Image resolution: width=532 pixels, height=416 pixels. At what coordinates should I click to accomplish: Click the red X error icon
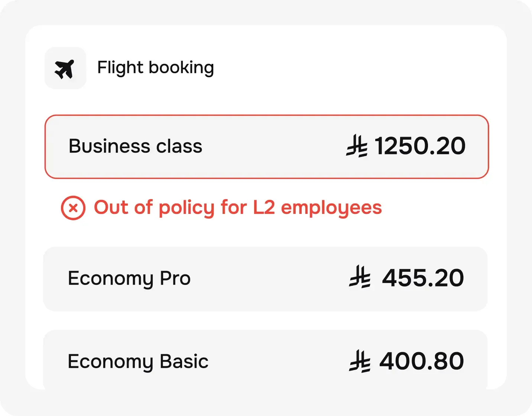(x=73, y=208)
